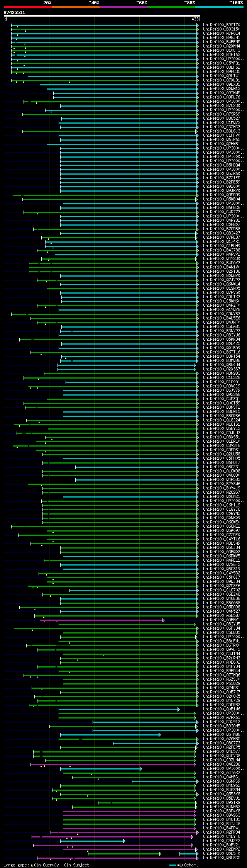
Task: Click the cyan alignment bar for C5X9I2
Action: pyautogui.click(x=145, y=722)
